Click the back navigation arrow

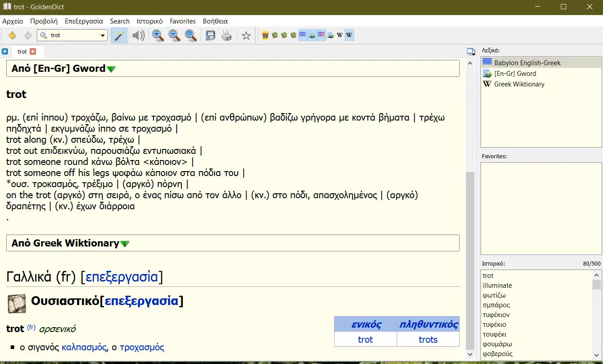pos(12,35)
